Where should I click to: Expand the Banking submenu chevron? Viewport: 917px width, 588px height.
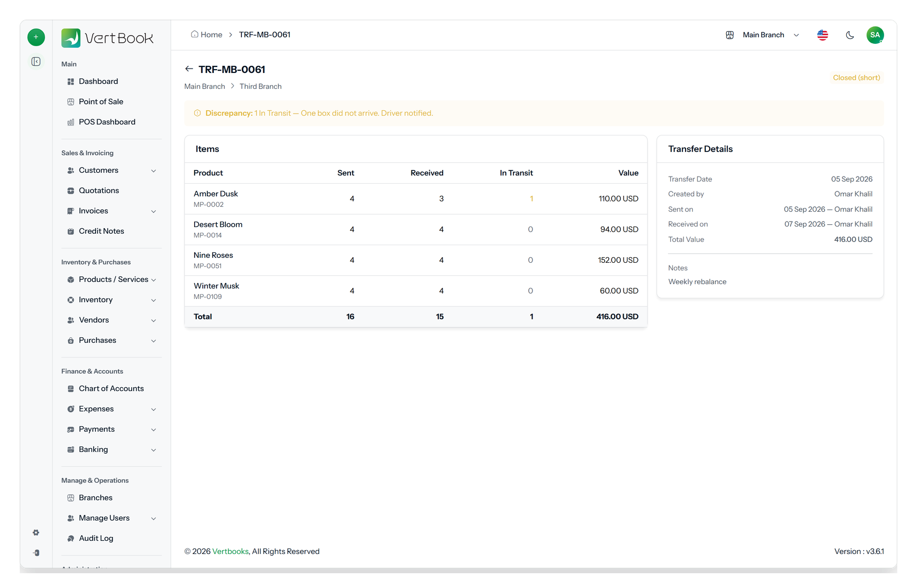click(154, 450)
